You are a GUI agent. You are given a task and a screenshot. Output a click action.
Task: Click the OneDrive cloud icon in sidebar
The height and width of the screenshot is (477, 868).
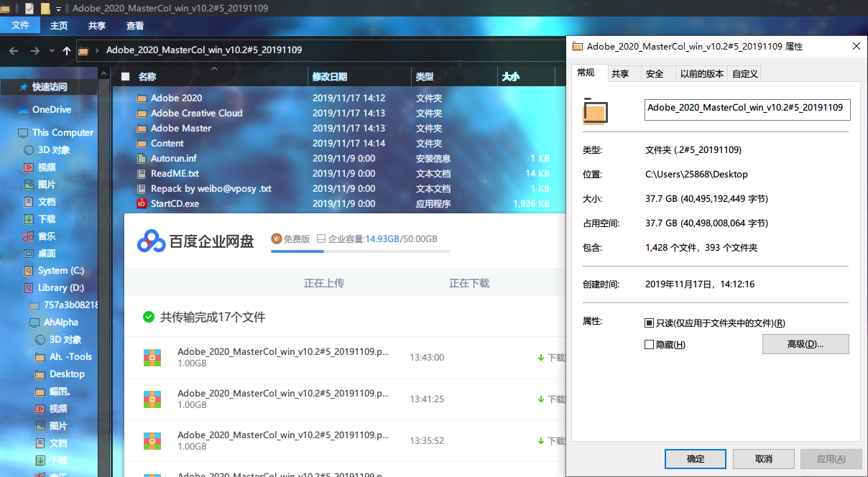coord(23,110)
